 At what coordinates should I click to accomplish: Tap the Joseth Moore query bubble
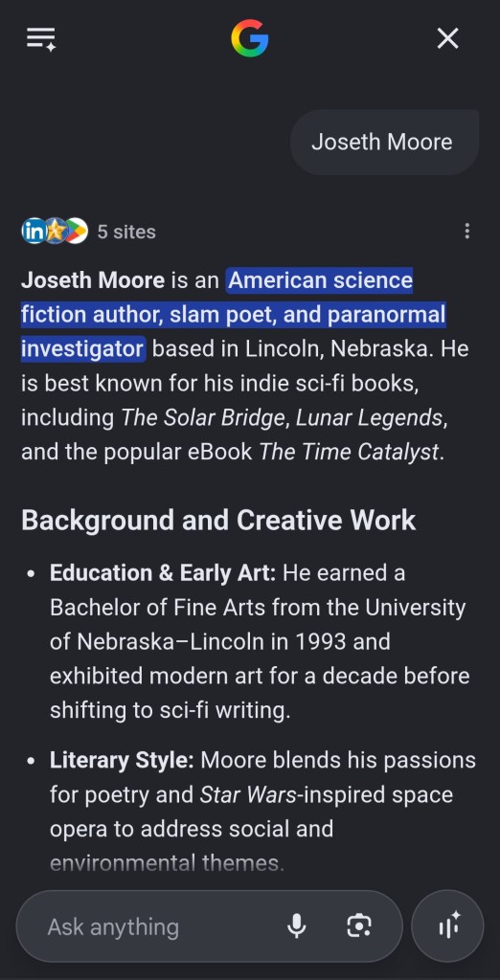click(x=384, y=142)
